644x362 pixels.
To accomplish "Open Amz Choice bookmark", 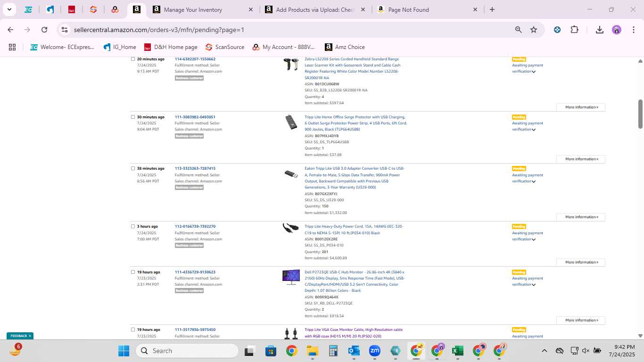I will tap(345, 47).
